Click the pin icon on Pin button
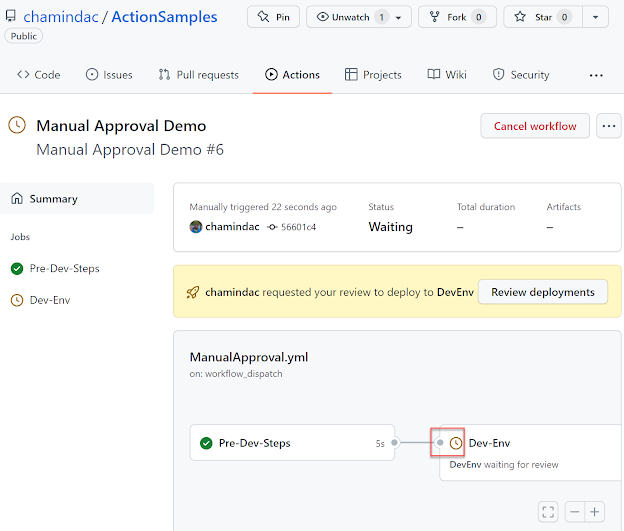 click(263, 17)
